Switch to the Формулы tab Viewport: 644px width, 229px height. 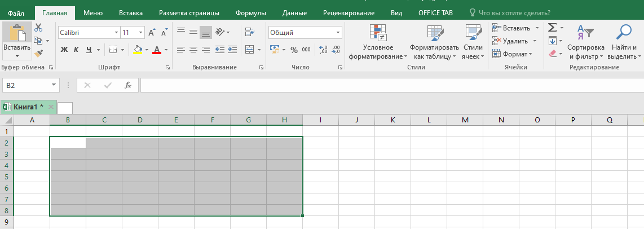[x=250, y=13]
